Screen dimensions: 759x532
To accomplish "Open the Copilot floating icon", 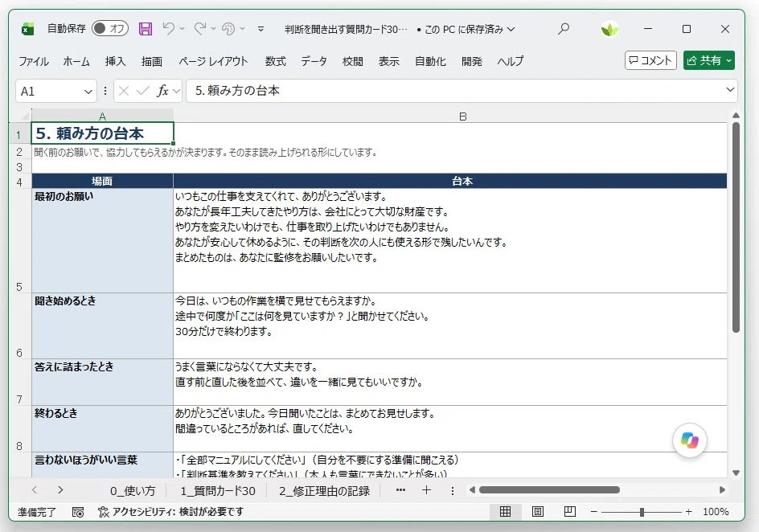I will 689,440.
